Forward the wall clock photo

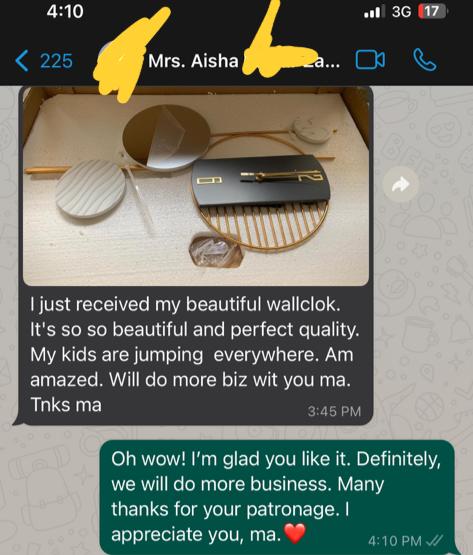pyautogui.click(x=401, y=184)
